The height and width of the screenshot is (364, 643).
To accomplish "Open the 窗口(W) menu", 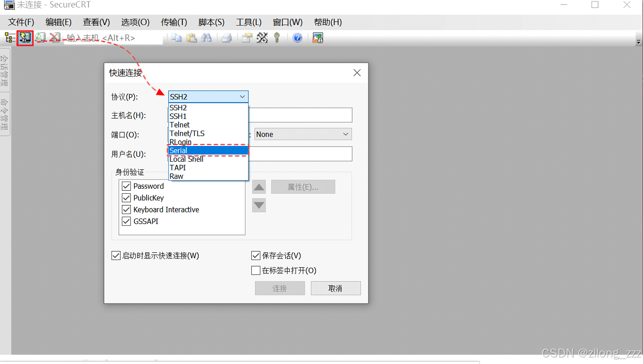I will click(x=288, y=22).
